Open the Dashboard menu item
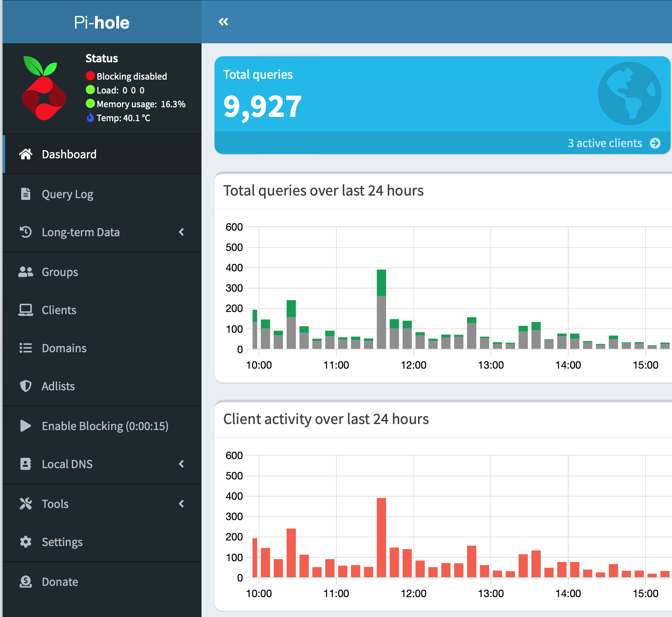672x617 pixels. 69,154
